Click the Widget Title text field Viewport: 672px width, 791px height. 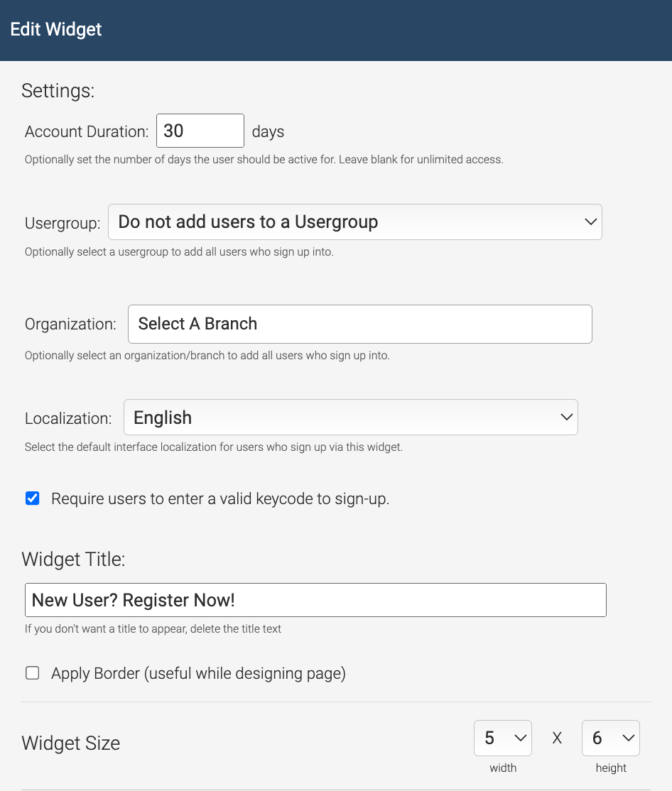click(x=315, y=600)
